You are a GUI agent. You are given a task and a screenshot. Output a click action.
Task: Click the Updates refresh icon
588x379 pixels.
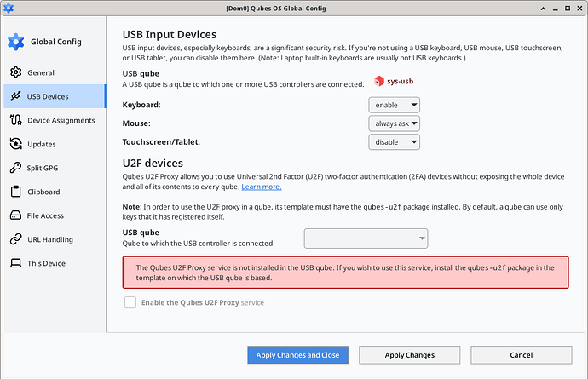[x=15, y=144]
